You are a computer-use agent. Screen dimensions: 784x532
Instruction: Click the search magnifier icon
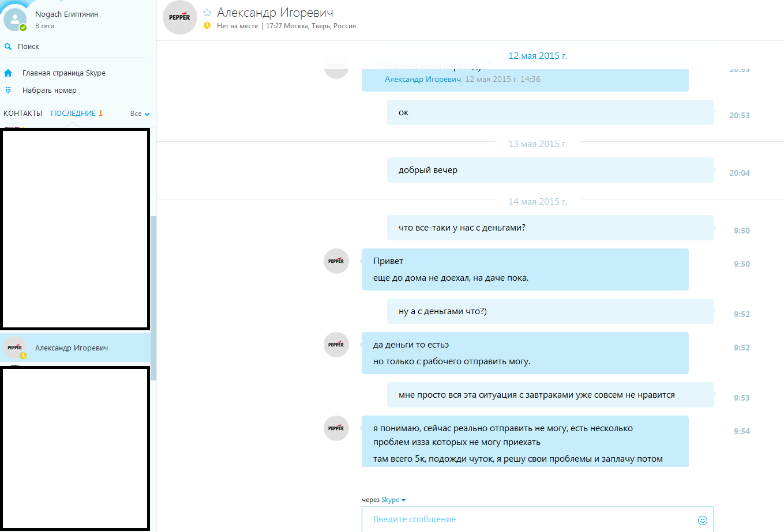tap(8, 47)
